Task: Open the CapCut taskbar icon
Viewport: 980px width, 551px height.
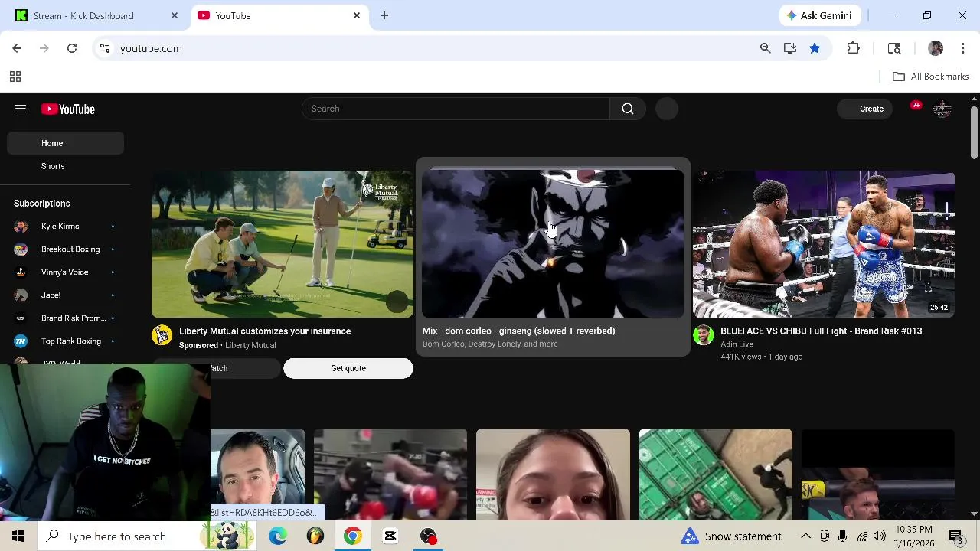Action: click(x=390, y=536)
